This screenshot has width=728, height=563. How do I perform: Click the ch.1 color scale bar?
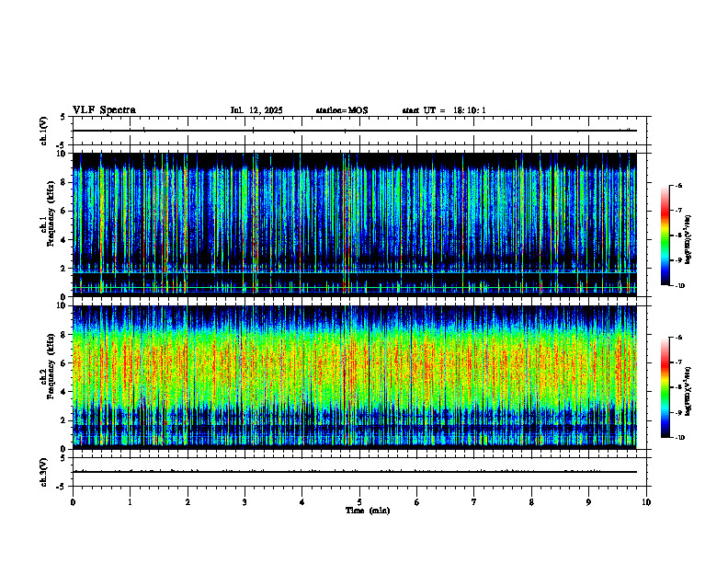[665, 236]
